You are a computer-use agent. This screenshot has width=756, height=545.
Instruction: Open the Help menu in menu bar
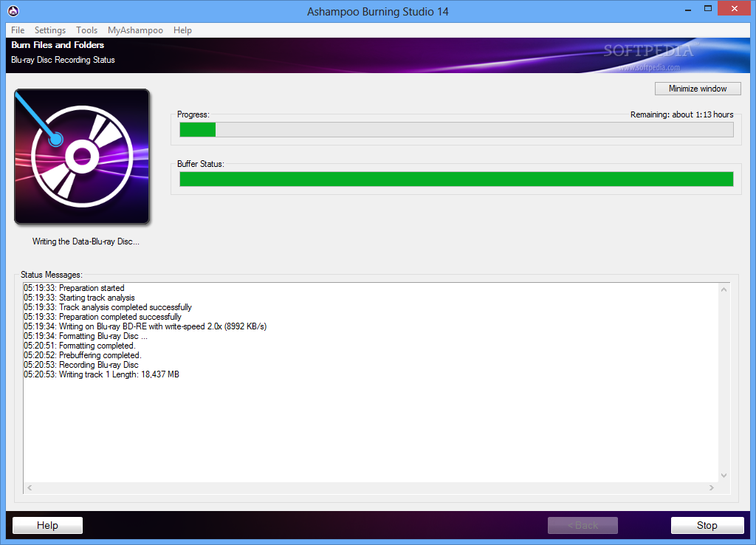click(x=183, y=30)
